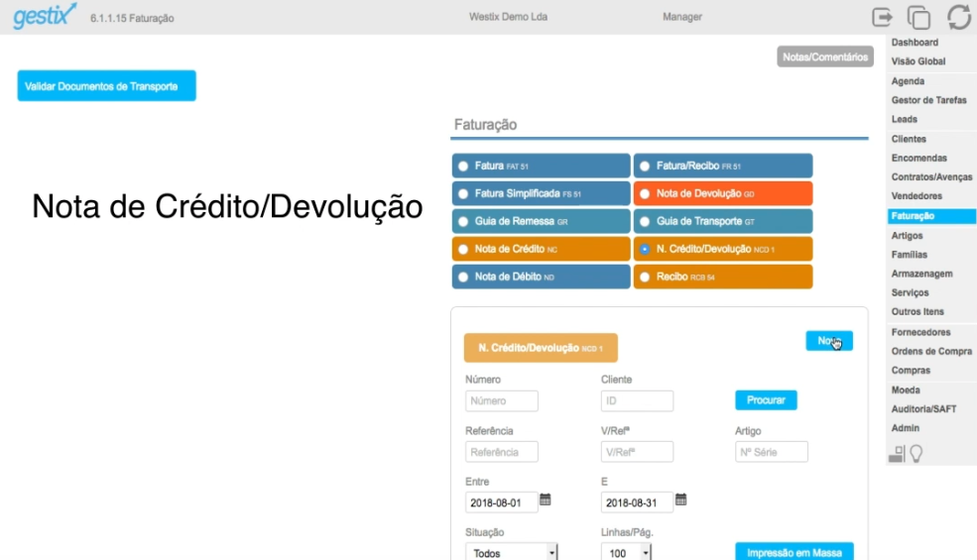The image size is (977, 560).
Task: Open Clientes in the side menu
Action: click(909, 139)
